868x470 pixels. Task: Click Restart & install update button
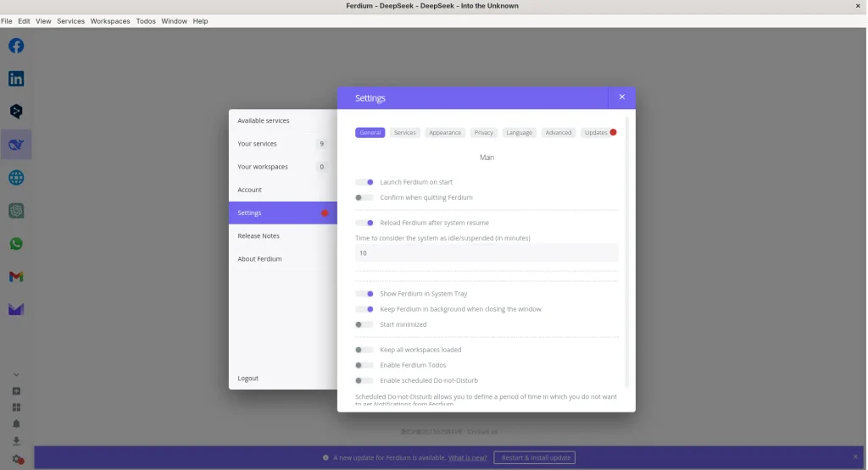point(535,458)
